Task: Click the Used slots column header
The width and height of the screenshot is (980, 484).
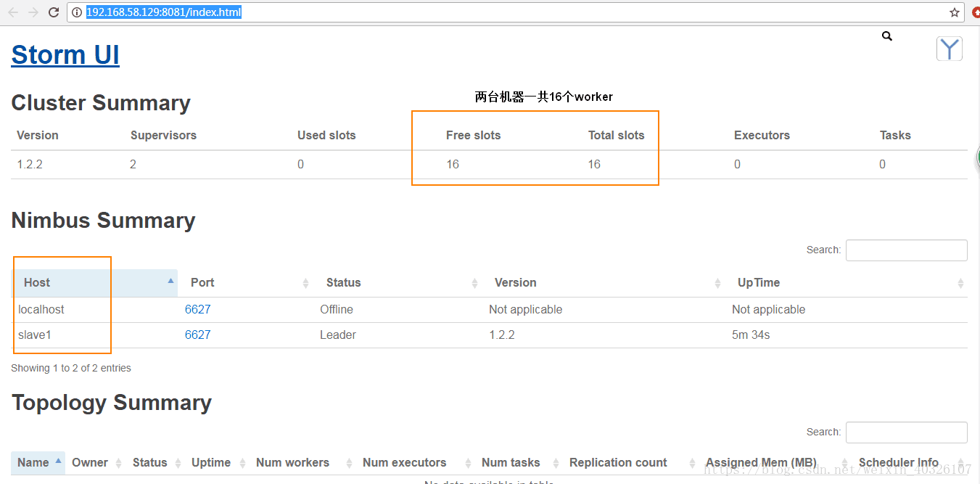Action: point(326,135)
